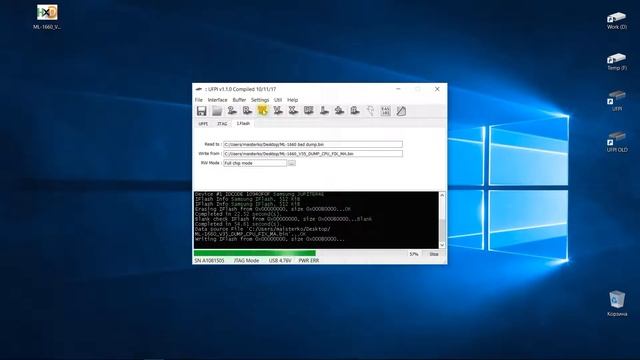Click the log scrollbar up arrow
This screenshot has width=640, height=360.
click(x=442, y=195)
